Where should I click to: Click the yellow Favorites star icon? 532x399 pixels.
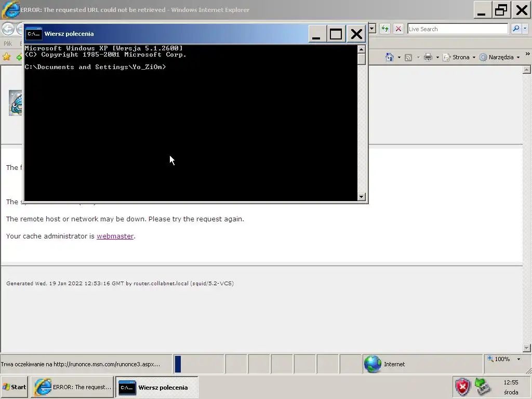[x=6, y=57]
